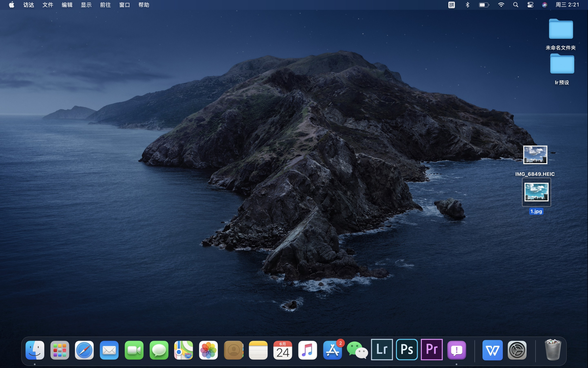The width and height of the screenshot is (588, 368).
Task: Select the 未命名文件夹 folder on desktop
Action: (x=561, y=29)
